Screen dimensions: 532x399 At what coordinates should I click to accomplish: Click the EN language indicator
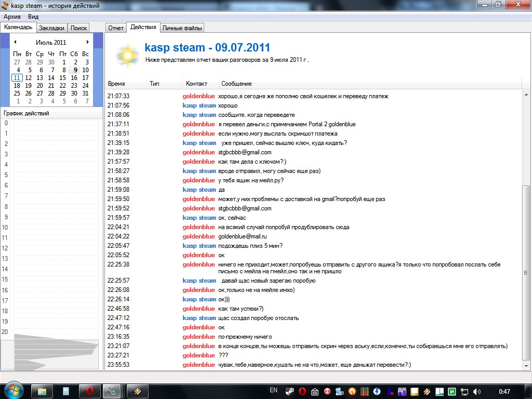(x=273, y=390)
